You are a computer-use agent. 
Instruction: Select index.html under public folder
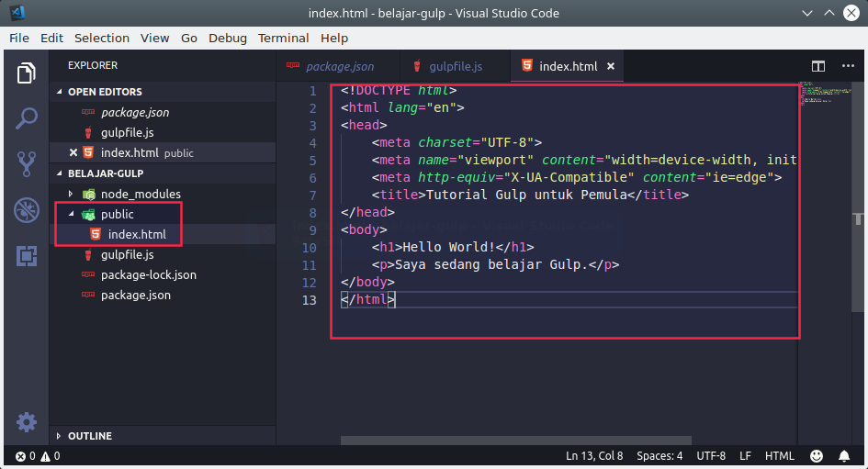coord(163,235)
